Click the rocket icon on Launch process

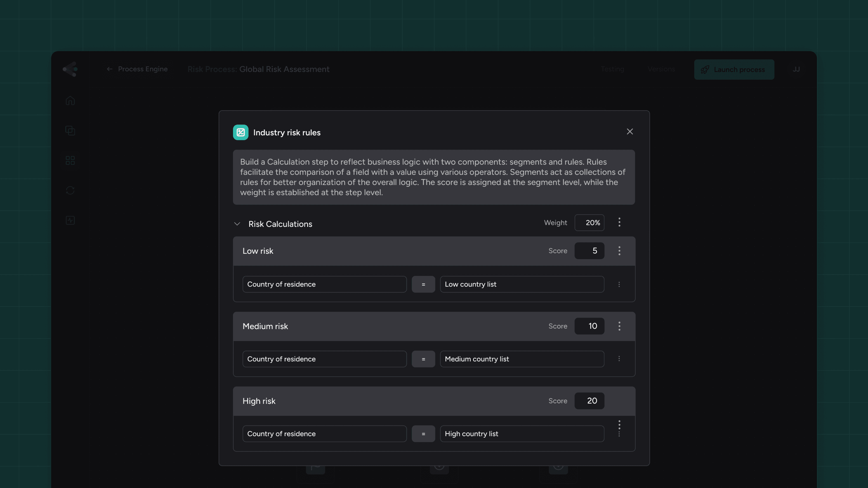705,69
